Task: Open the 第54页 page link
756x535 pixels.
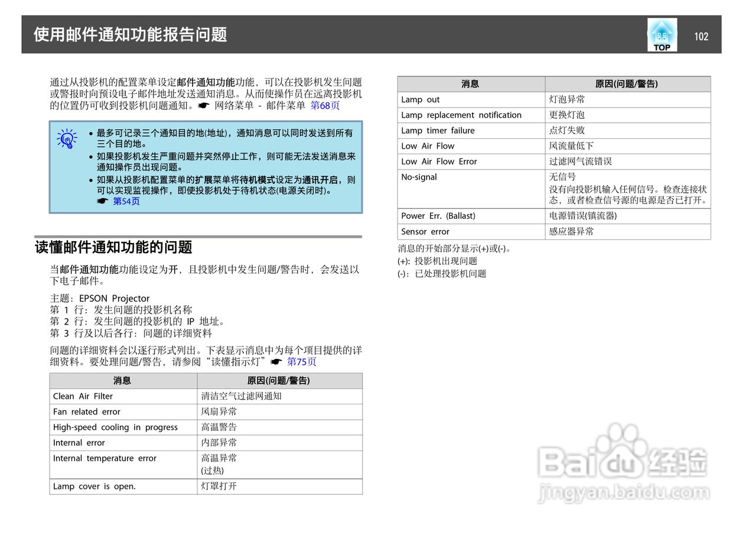Action: [x=127, y=201]
